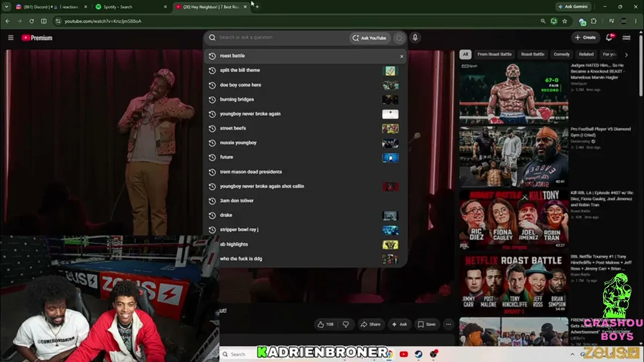Screen dimensions: 644x362
Task: Select the 'Related' filter chip
Action: tap(586, 54)
